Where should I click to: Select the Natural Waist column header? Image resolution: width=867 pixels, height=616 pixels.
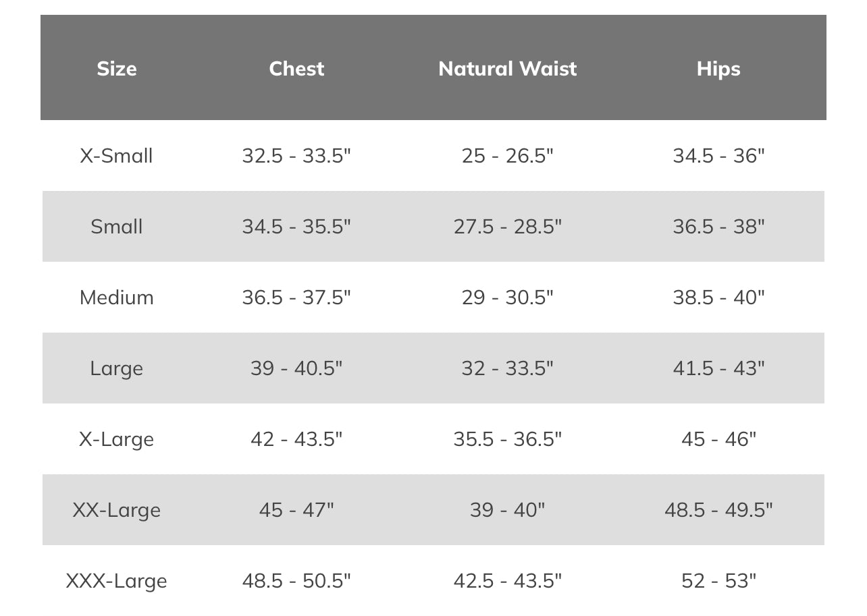click(x=507, y=69)
